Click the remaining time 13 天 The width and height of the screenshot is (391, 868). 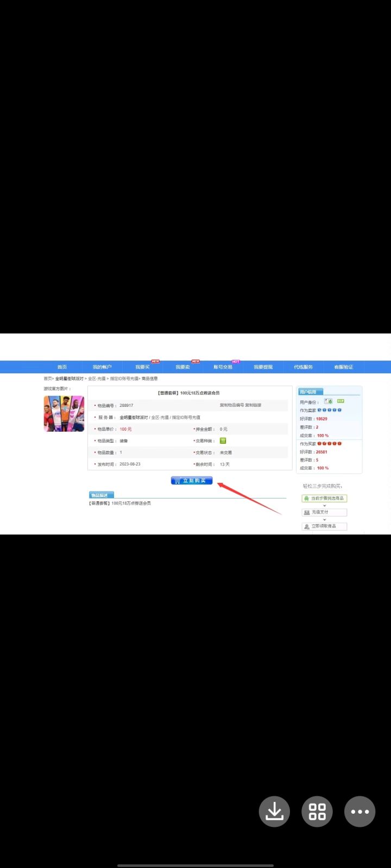(x=225, y=464)
